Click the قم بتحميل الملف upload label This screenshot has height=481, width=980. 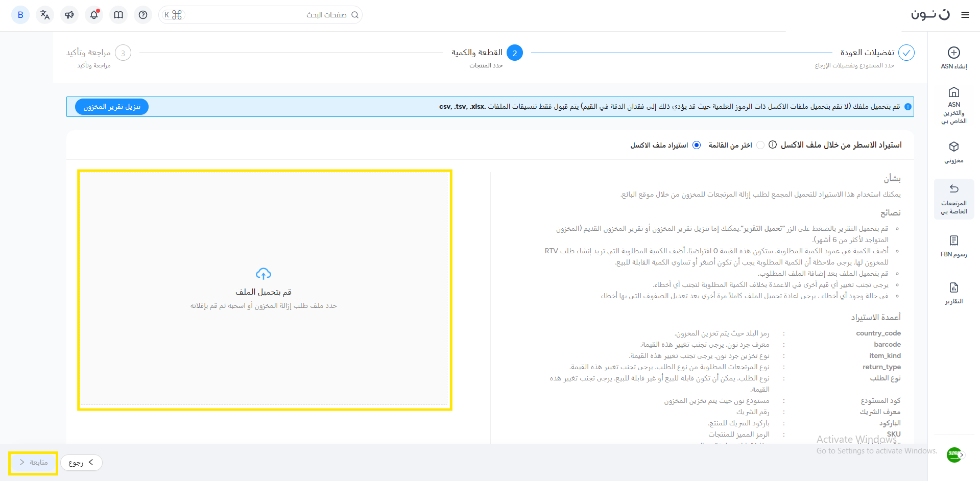click(264, 292)
